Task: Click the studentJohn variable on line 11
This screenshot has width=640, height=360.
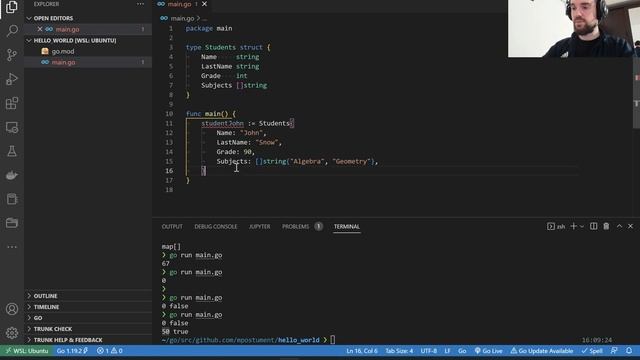Action: 222,123
